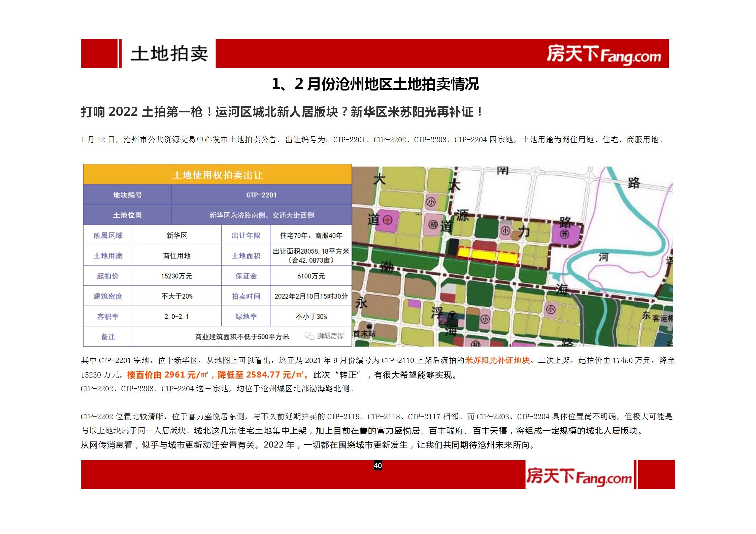Viewport: 756px width, 534px height.
Task: Select the paragraph line starting 1月12日
Action: (x=373, y=140)
